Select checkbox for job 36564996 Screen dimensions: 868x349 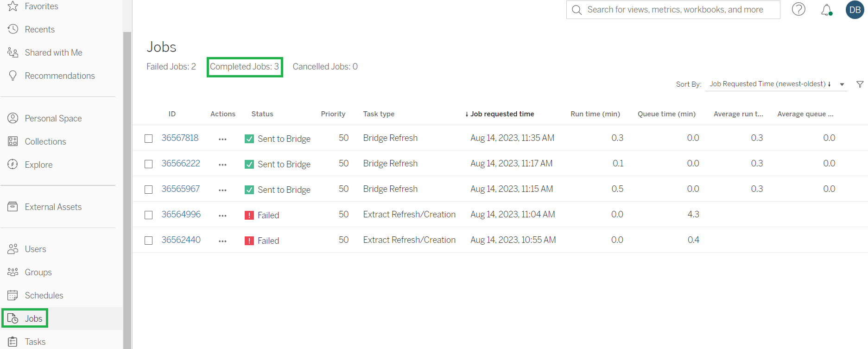click(x=148, y=215)
